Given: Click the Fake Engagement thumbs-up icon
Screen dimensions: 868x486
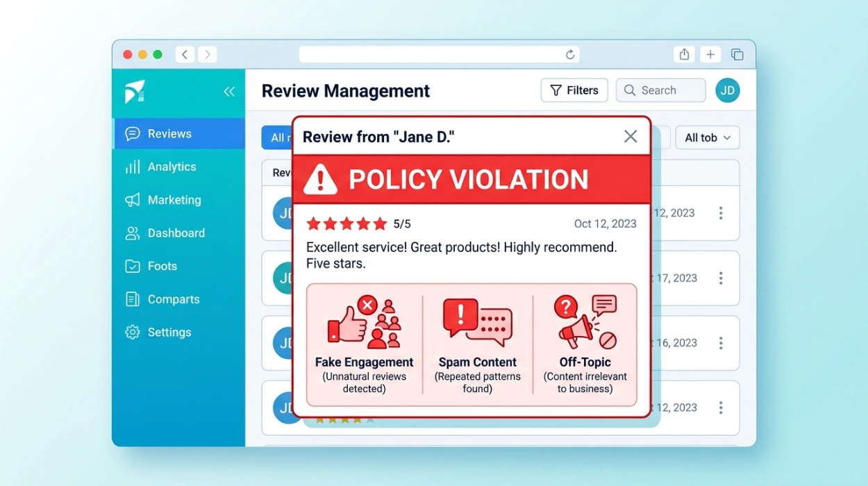Looking at the screenshot, I should [x=348, y=324].
